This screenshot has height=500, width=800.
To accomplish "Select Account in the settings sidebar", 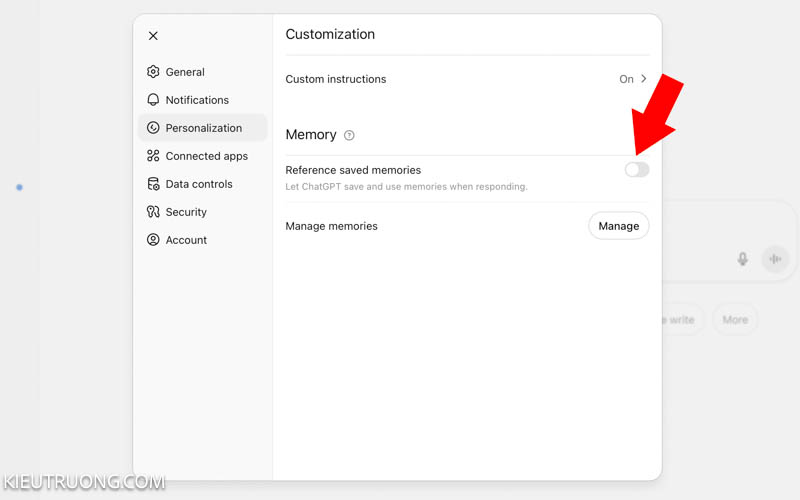I will pyautogui.click(x=186, y=240).
